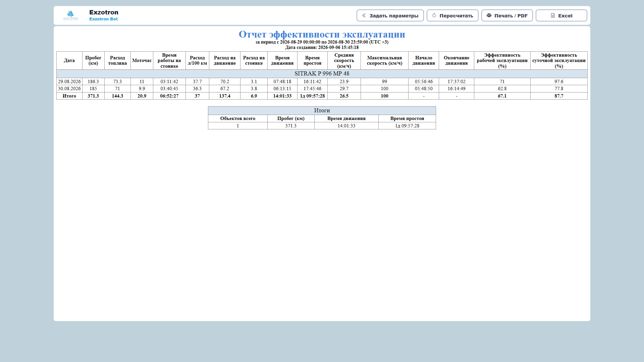
Task: Click summary value 14:01:33
Action: (346, 126)
